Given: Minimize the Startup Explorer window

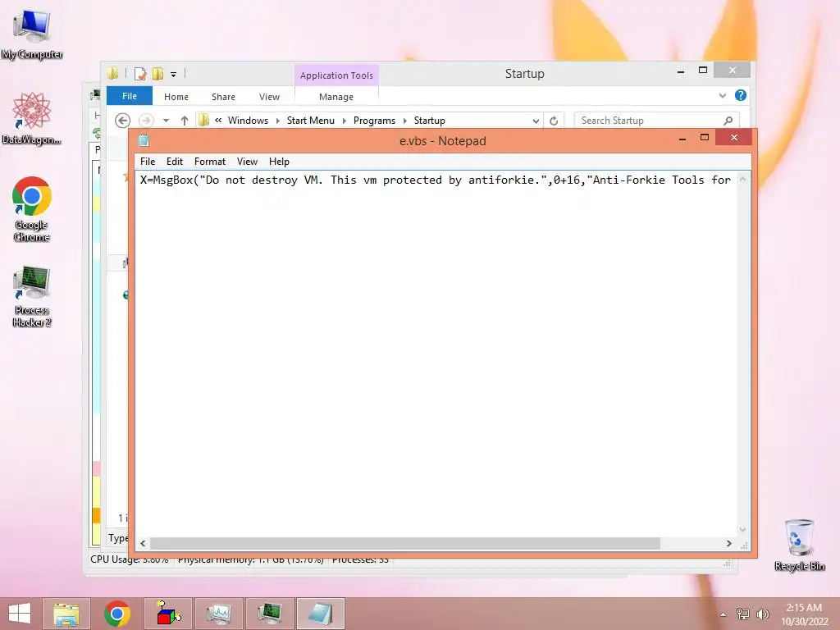Looking at the screenshot, I should (x=680, y=72).
